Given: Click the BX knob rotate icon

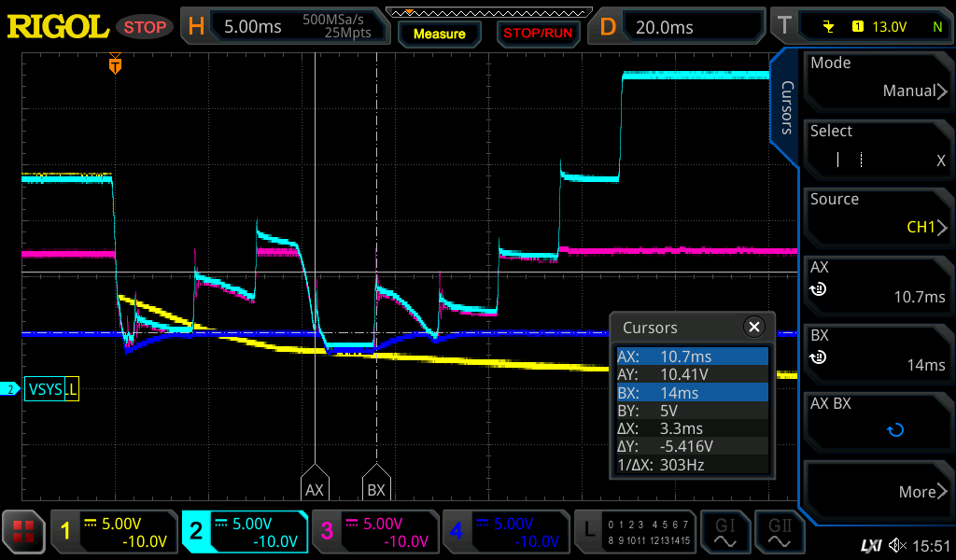Looking at the screenshot, I should (818, 357).
